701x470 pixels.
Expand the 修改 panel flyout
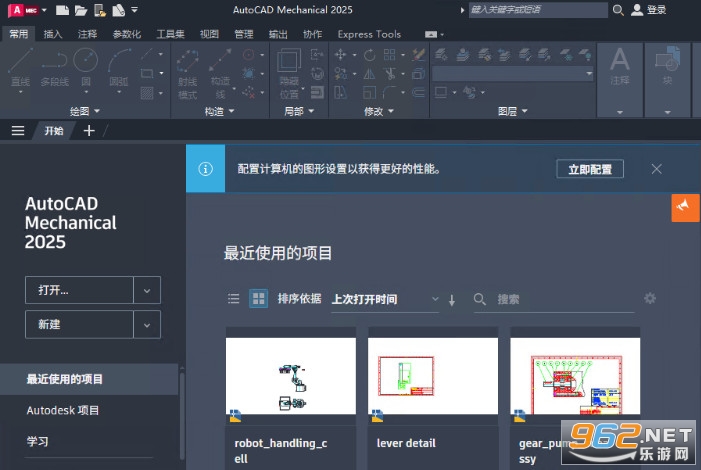click(x=379, y=111)
